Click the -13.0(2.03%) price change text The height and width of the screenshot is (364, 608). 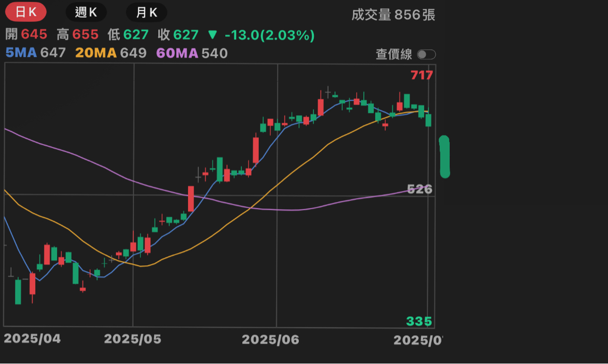[x=269, y=35]
